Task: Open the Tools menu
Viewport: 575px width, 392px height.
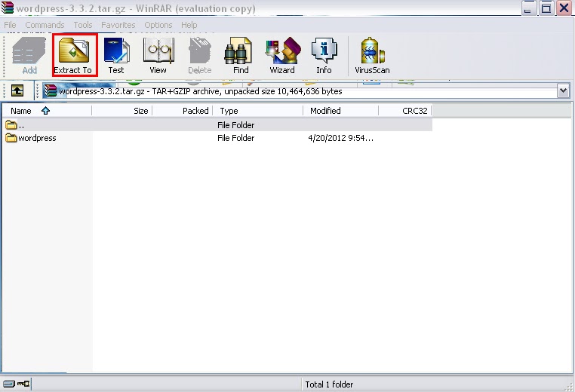Action: point(83,25)
